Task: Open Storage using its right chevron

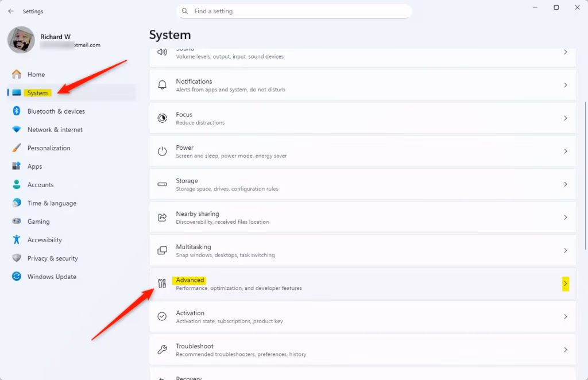Action: click(566, 184)
